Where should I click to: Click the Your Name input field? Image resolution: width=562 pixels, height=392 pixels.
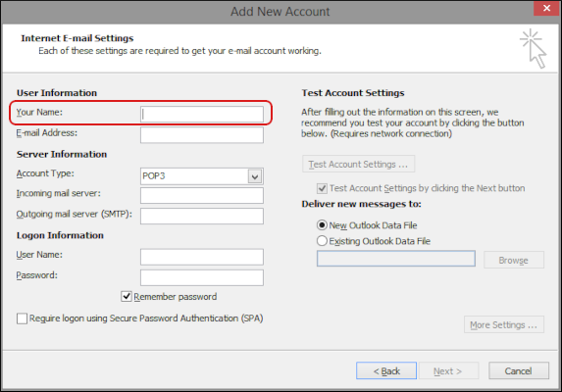click(202, 115)
